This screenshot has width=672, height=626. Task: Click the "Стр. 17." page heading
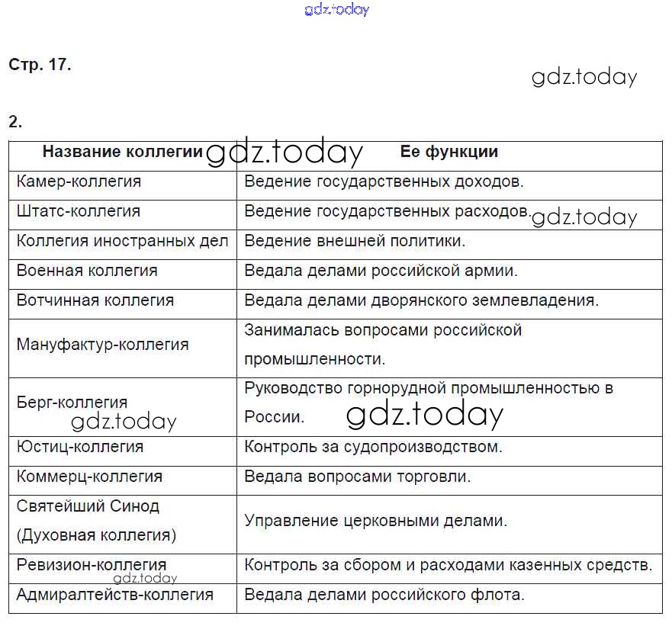[40, 65]
